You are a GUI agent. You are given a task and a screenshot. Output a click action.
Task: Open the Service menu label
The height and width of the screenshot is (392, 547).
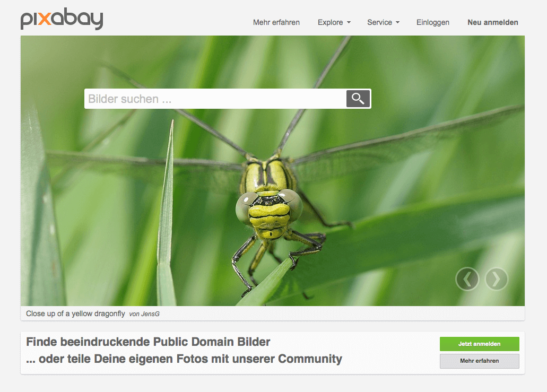(x=379, y=22)
